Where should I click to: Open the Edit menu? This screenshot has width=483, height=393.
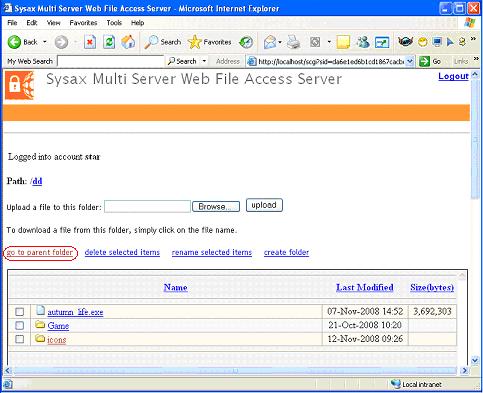coord(32,23)
